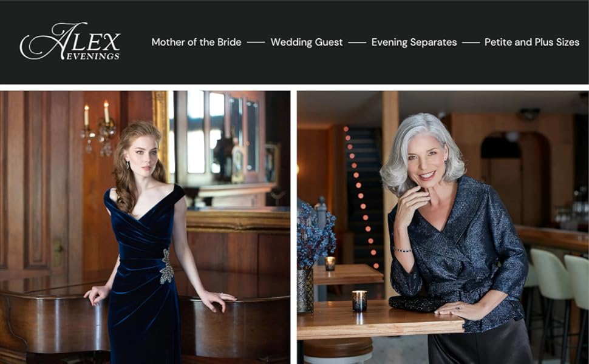589x364 pixels.
Task: Click the candle wall sconce in the left photo
Action: (x=98, y=127)
